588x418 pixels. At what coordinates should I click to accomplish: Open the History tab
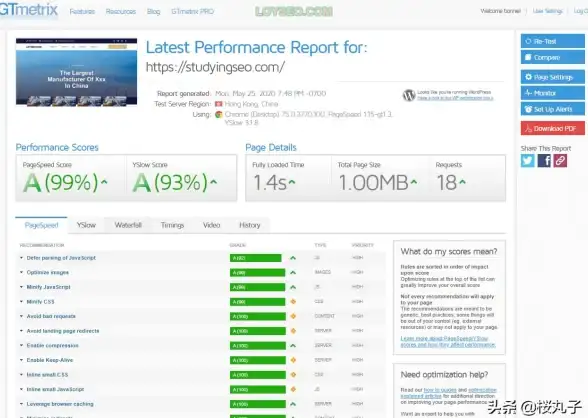pos(249,225)
